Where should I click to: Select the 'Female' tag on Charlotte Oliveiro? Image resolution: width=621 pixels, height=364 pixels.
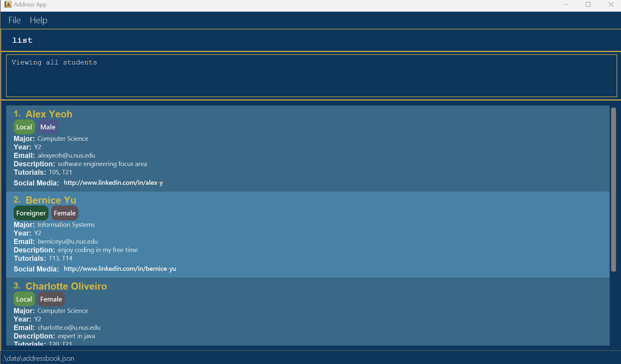[51, 299]
